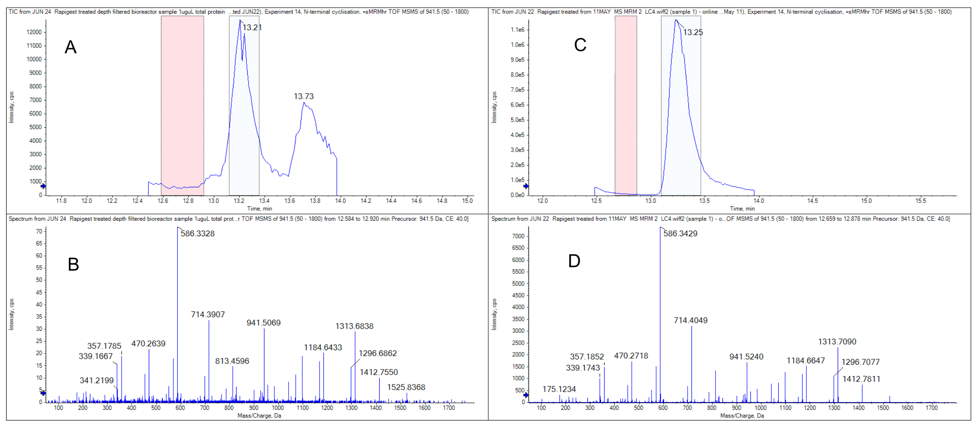Click the 1412.7550 peak label
The width and height of the screenshot is (980, 424).
point(379,372)
